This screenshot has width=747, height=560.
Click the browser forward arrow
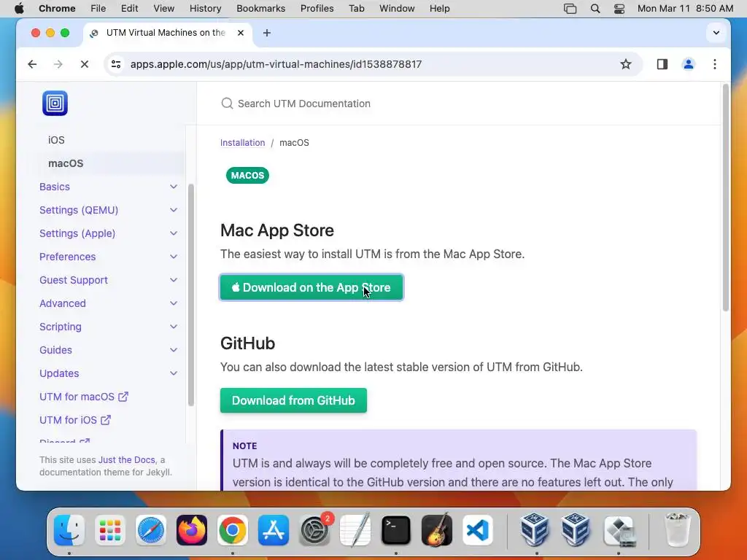[58, 64]
